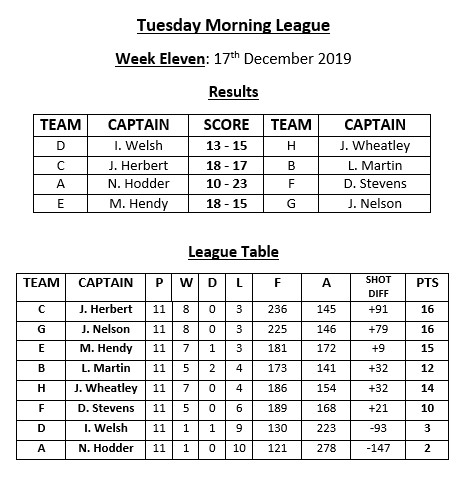Select M. Hendy in league table

[x=106, y=348]
